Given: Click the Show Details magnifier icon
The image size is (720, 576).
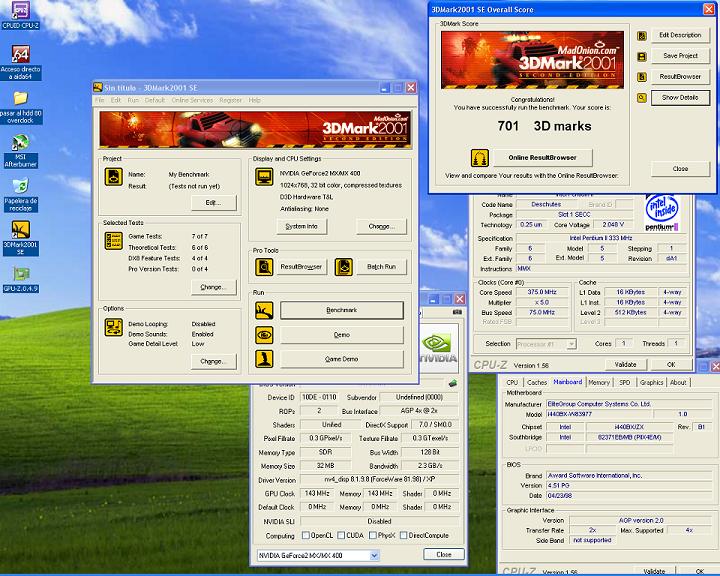Looking at the screenshot, I should click(x=642, y=98).
